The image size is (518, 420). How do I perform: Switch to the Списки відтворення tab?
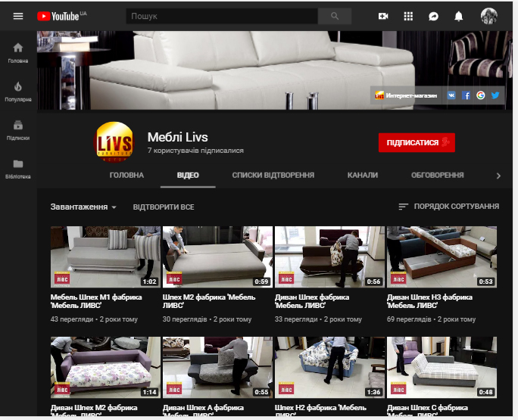(x=273, y=175)
